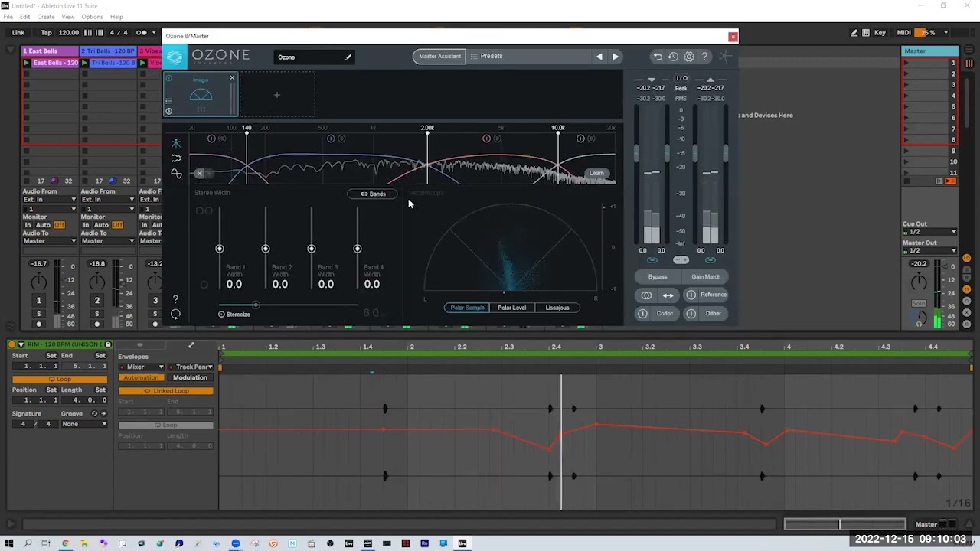Click the Band 3 Width slider handle
This screenshot has height=551, width=980.
coord(312,249)
